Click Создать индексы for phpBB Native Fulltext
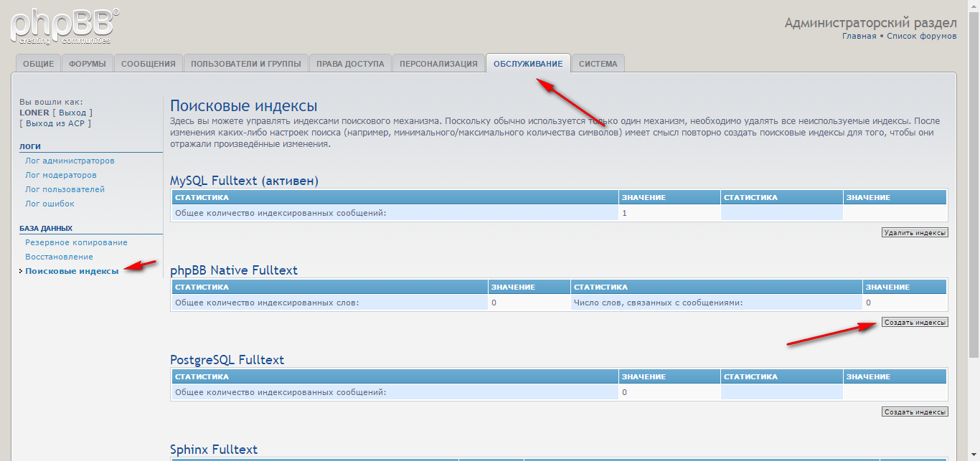This screenshot has height=461, width=980. [915, 323]
